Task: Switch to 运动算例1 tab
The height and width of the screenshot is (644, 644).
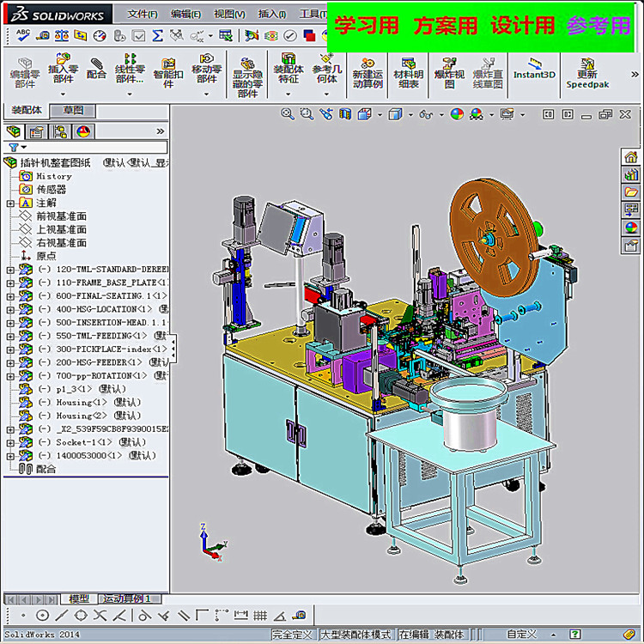Action: pos(130,598)
